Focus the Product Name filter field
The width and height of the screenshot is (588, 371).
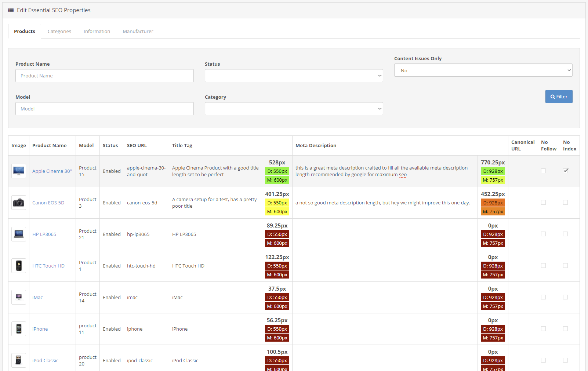coord(105,76)
